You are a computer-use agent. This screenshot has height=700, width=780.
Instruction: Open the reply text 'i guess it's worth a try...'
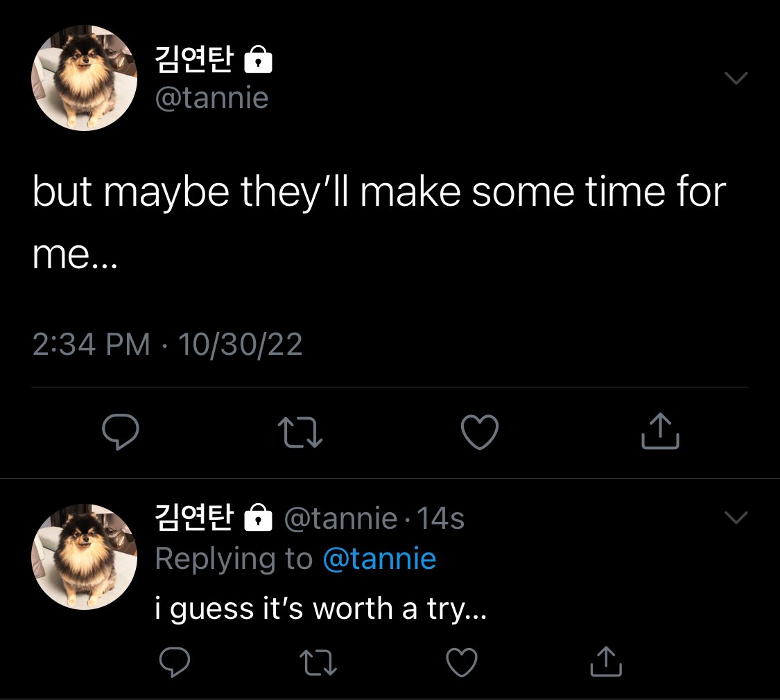tap(321, 609)
